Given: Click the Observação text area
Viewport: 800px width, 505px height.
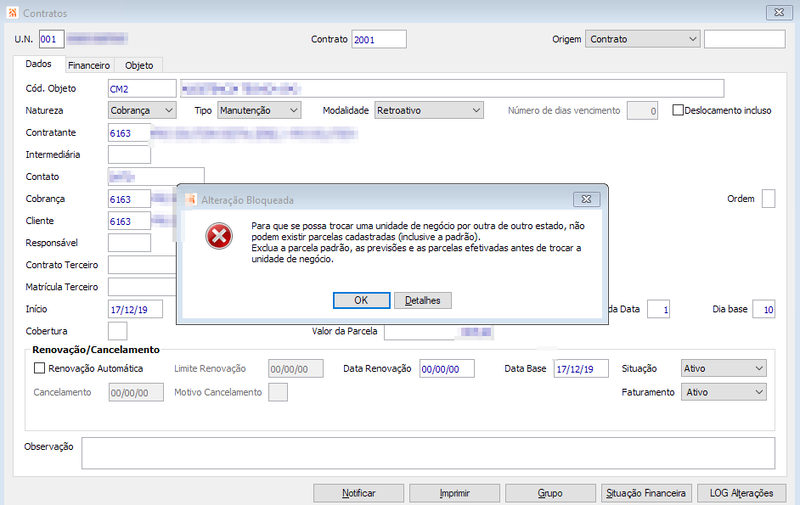Looking at the screenshot, I should 428,453.
